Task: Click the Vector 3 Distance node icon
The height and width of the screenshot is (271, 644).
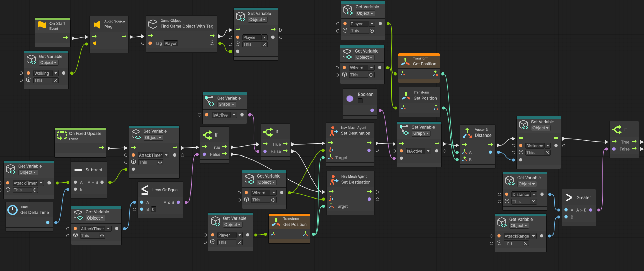Action: pyautogui.click(x=467, y=133)
